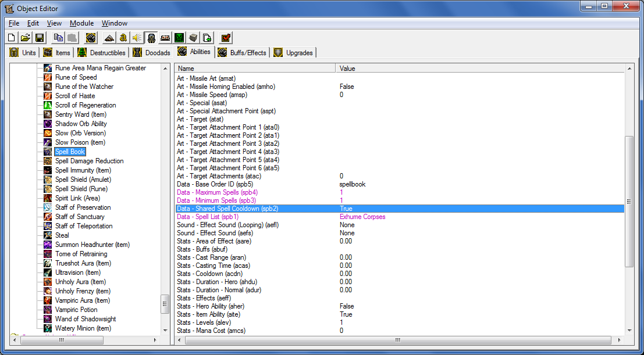Click the 'Exhume Corpses' spell list value
This screenshot has height=355, width=644.
pos(362,217)
